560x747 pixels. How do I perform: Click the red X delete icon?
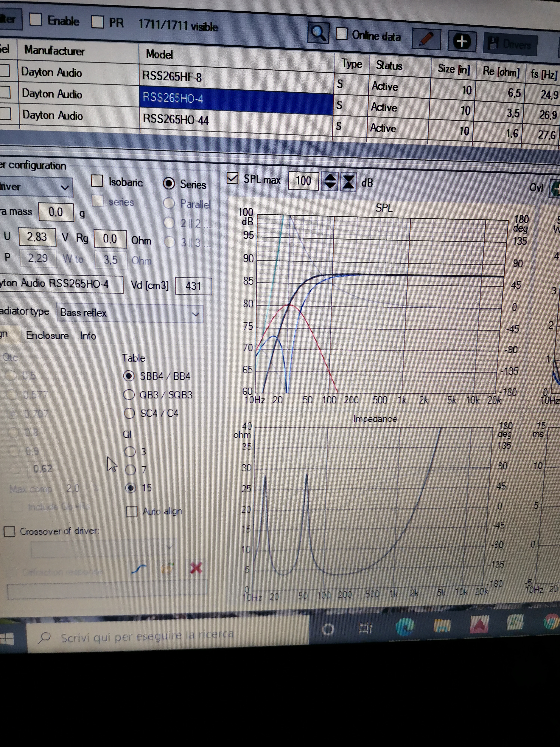[x=196, y=568]
